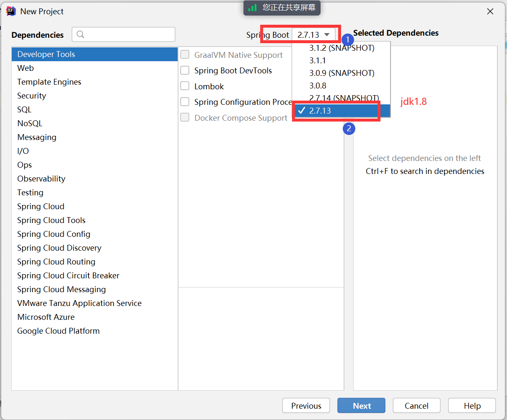507x420 pixels.
Task: Select the Developer Tools category
Action: click(95, 54)
